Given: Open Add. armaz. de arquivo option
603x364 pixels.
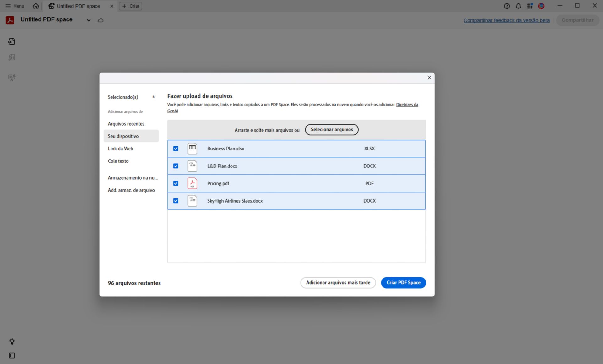Looking at the screenshot, I should coord(131,190).
